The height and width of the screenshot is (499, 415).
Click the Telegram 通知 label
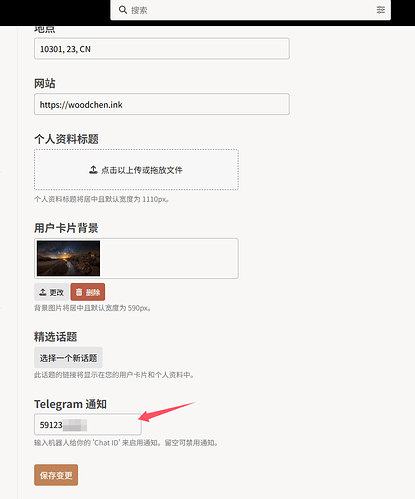point(70,404)
